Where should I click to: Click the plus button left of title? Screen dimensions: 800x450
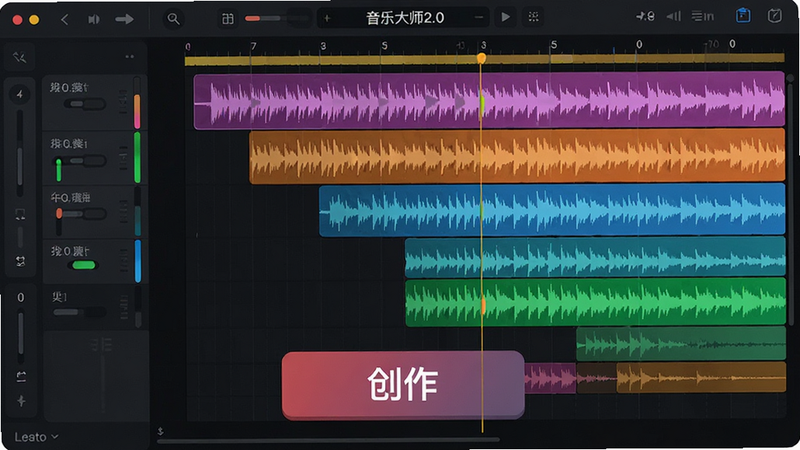(327, 18)
